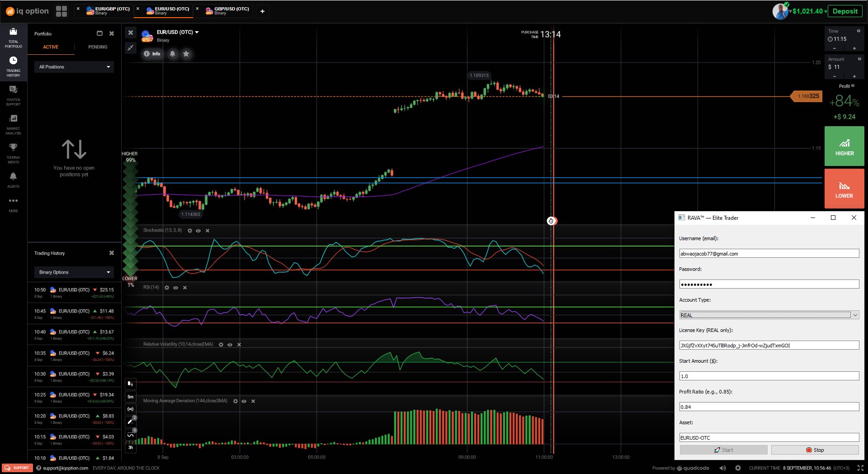Hide the RSI (14) indicator via eye icon
The width and height of the screenshot is (868, 474).
click(x=175, y=288)
